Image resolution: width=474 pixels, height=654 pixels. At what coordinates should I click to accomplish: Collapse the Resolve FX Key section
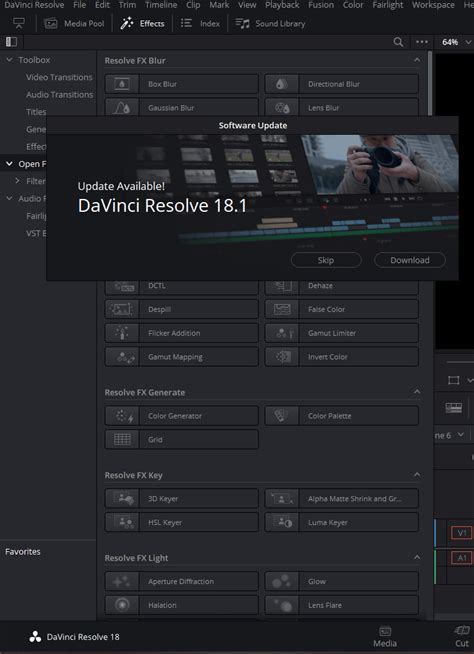pos(417,475)
